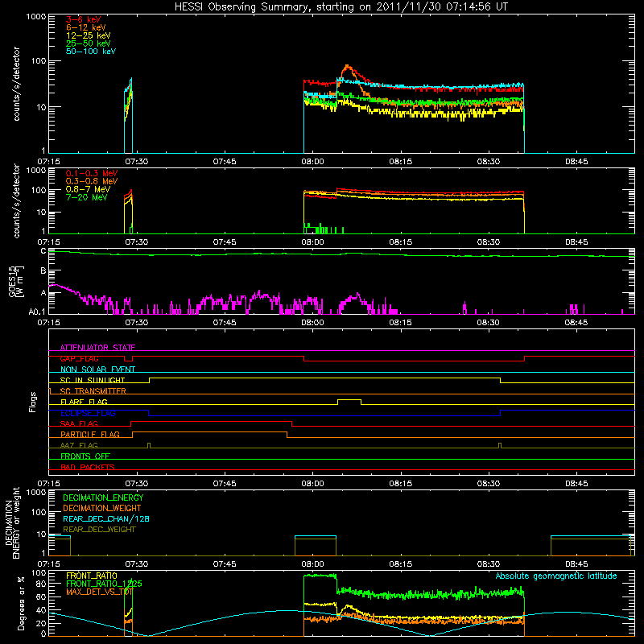Select the ECLIPSE_FLAG label

88,413
